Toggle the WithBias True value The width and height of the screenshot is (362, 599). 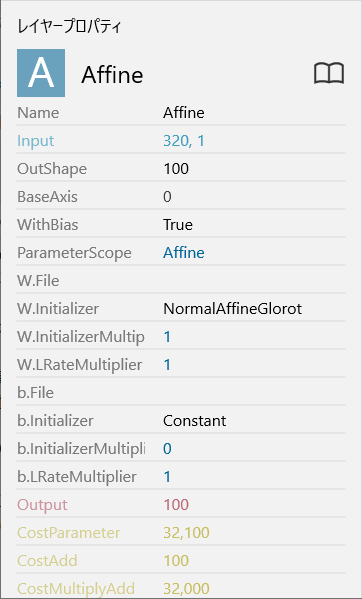[x=178, y=225]
